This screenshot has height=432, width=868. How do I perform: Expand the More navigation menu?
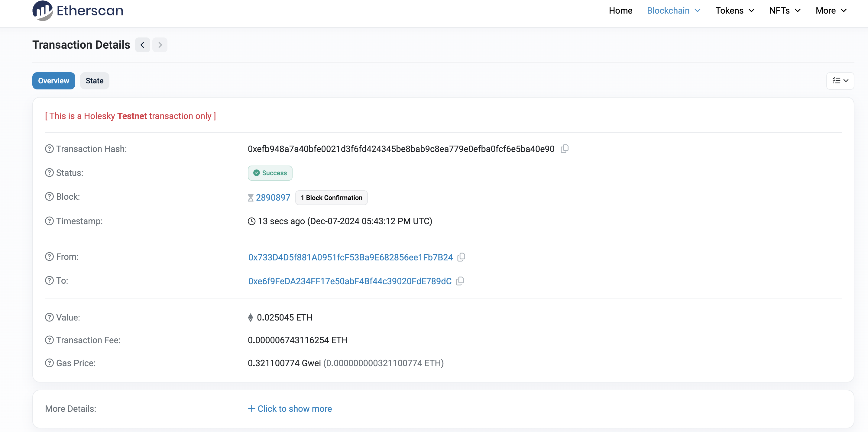point(831,11)
